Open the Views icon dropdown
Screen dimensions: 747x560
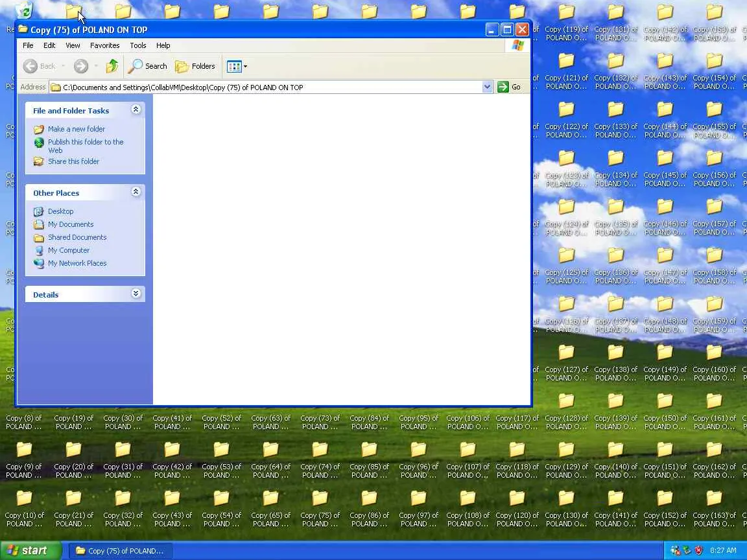click(237, 66)
